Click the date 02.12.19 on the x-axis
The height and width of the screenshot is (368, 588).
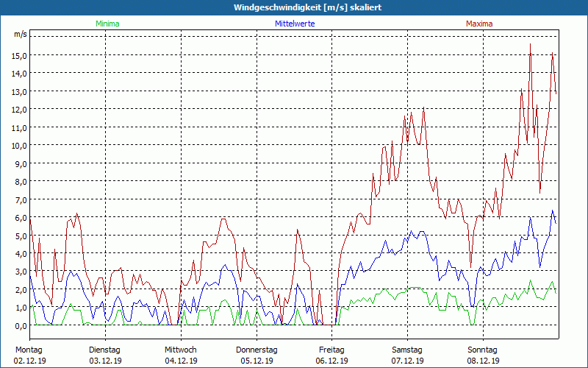(29, 361)
